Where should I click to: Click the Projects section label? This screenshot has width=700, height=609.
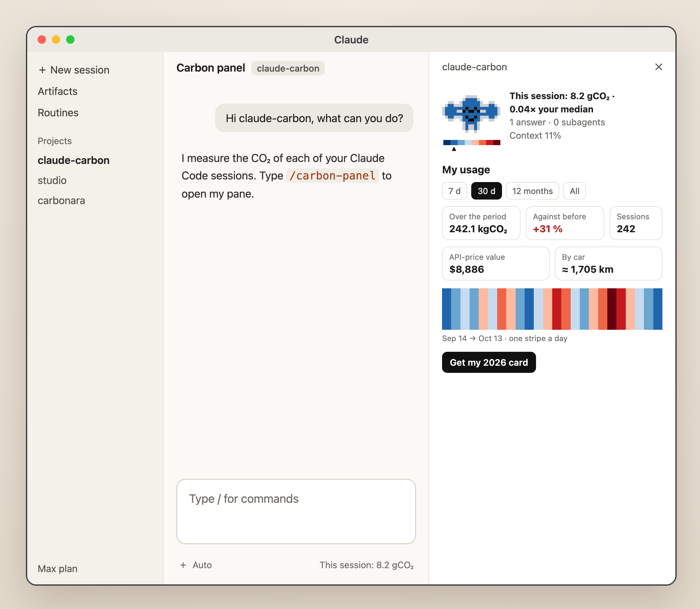tap(54, 141)
